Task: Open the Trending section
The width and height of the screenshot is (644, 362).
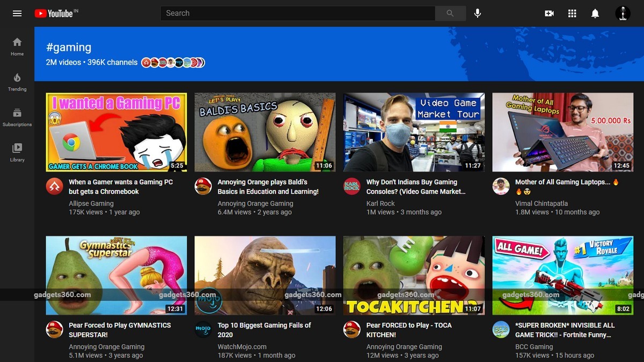Action: tap(17, 82)
